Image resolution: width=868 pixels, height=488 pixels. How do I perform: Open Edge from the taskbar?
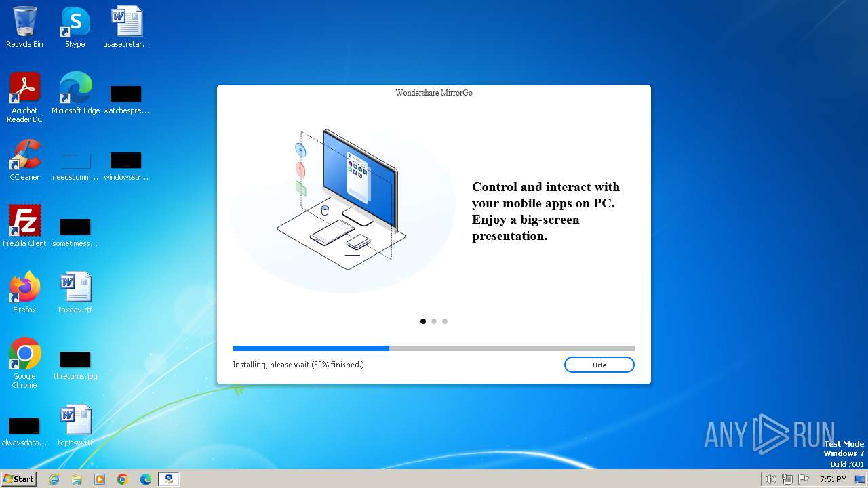[x=146, y=479]
